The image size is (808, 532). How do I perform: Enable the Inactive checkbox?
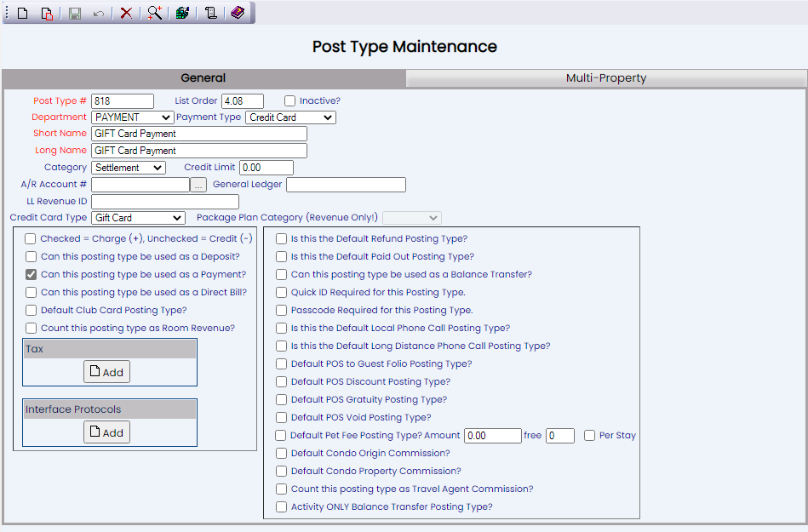[289, 101]
